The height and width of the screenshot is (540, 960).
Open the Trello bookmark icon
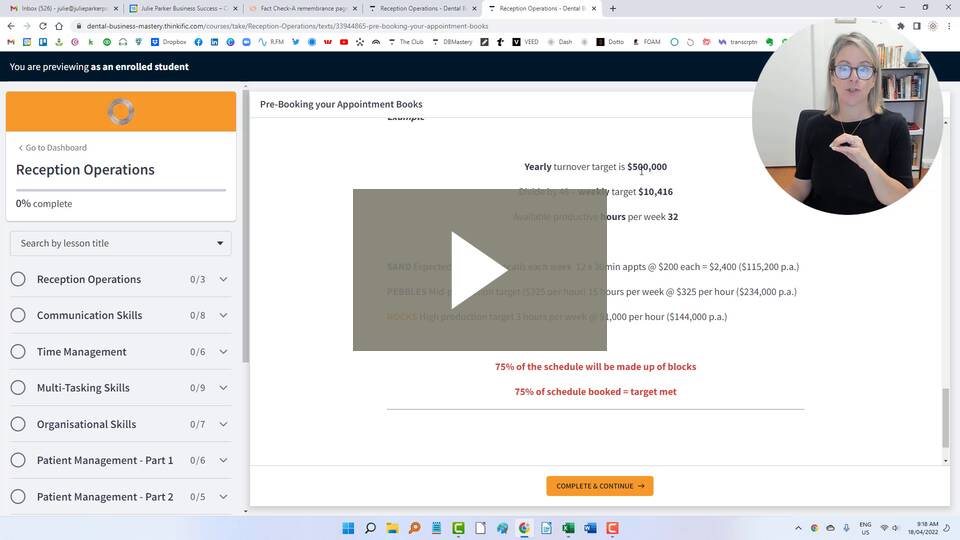point(43,42)
